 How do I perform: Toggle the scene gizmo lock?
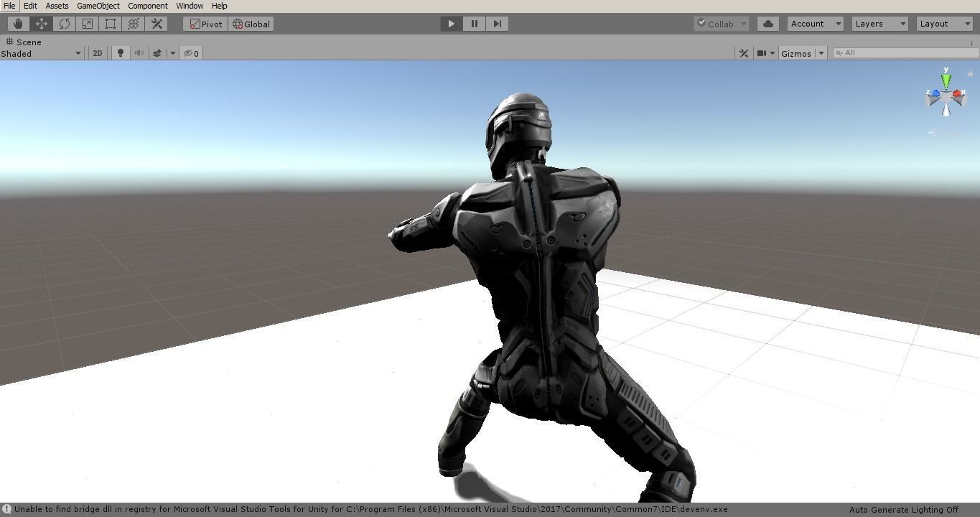pyautogui.click(x=970, y=73)
